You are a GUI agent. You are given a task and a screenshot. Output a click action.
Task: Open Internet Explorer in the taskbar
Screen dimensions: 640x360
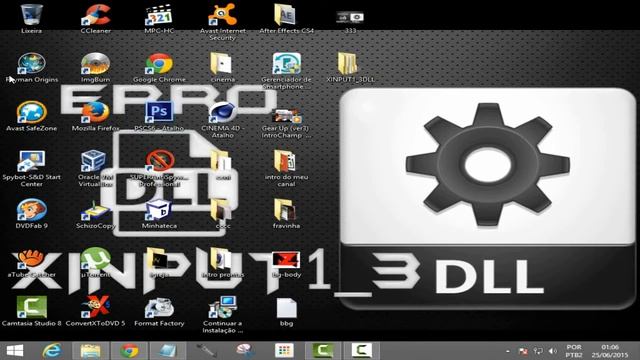[52, 351]
